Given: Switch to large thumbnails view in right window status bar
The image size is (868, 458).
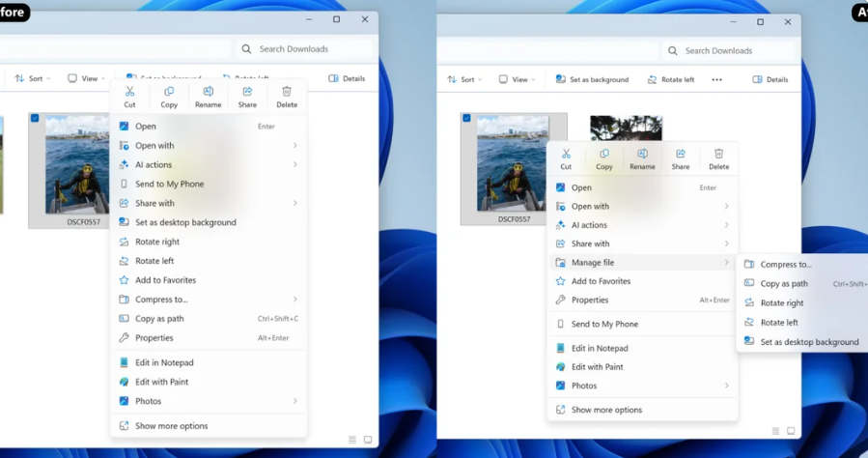Looking at the screenshot, I should coord(791,431).
